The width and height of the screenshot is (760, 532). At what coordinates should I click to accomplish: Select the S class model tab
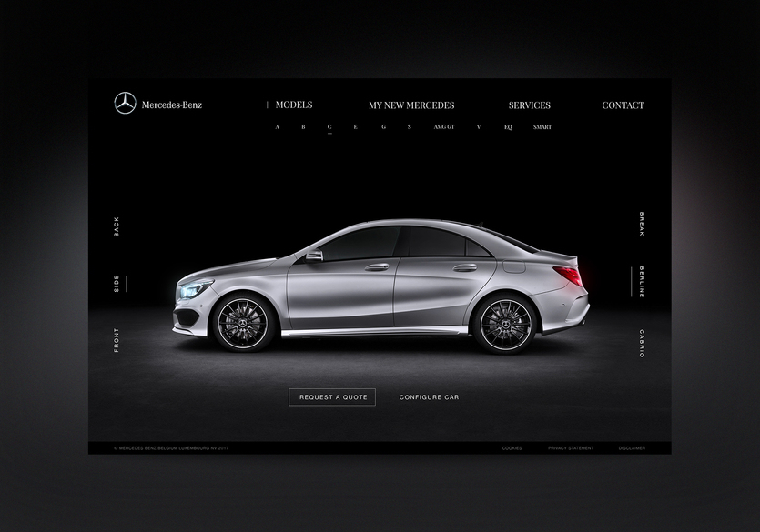(410, 126)
